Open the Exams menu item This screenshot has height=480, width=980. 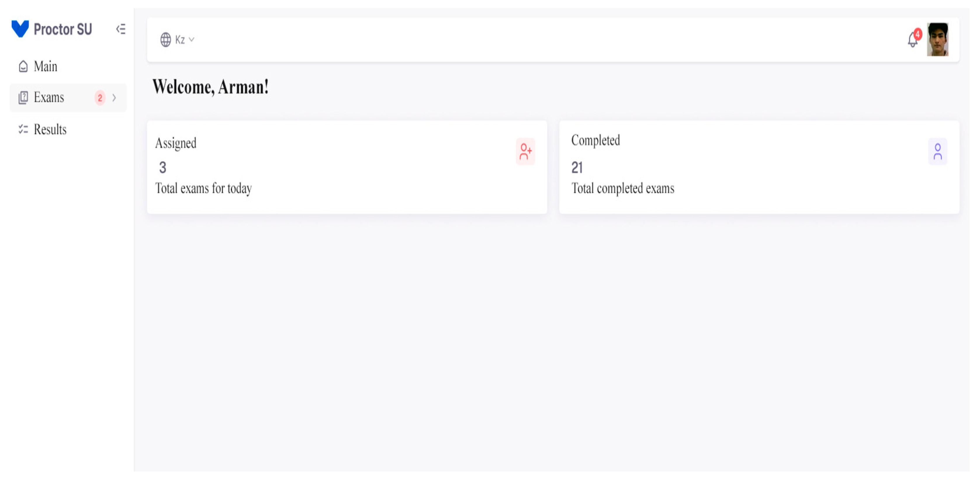coord(49,97)
